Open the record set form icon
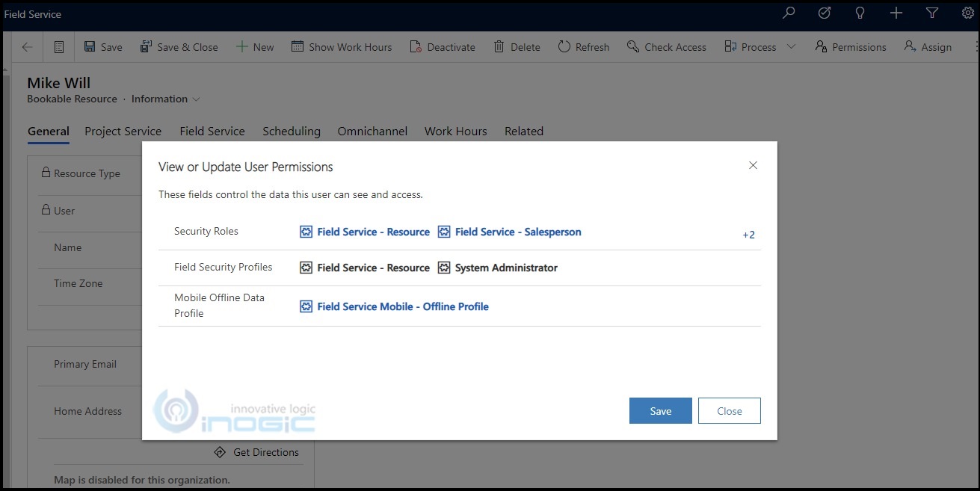Screen dimensions: 980x491 pos(59,47)
